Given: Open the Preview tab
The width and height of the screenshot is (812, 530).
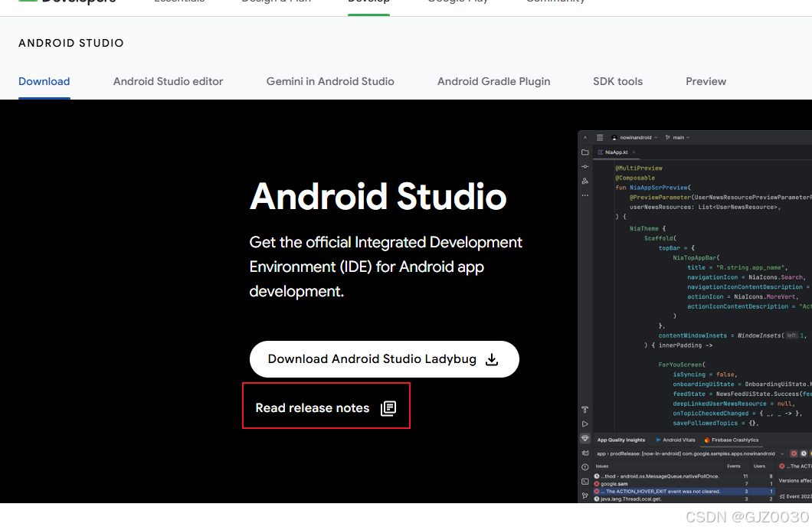Looking at the screenshot, I should 706,81.
